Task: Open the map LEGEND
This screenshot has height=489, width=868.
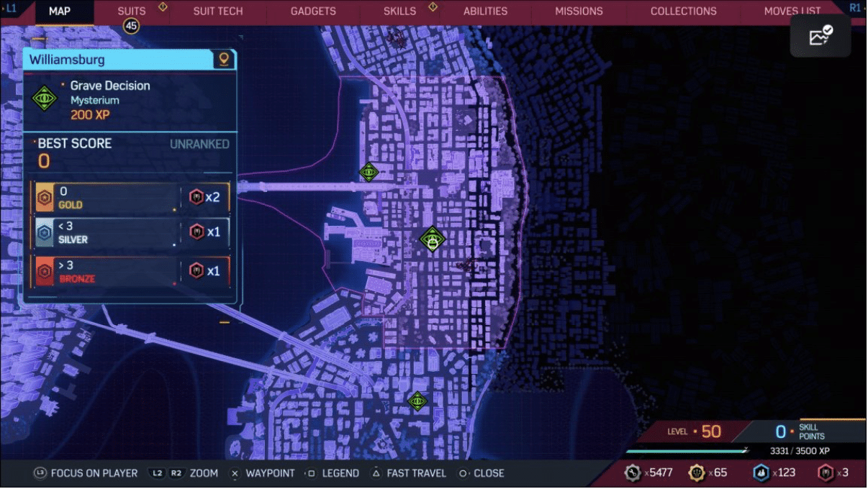Action: tap(340, 473)
